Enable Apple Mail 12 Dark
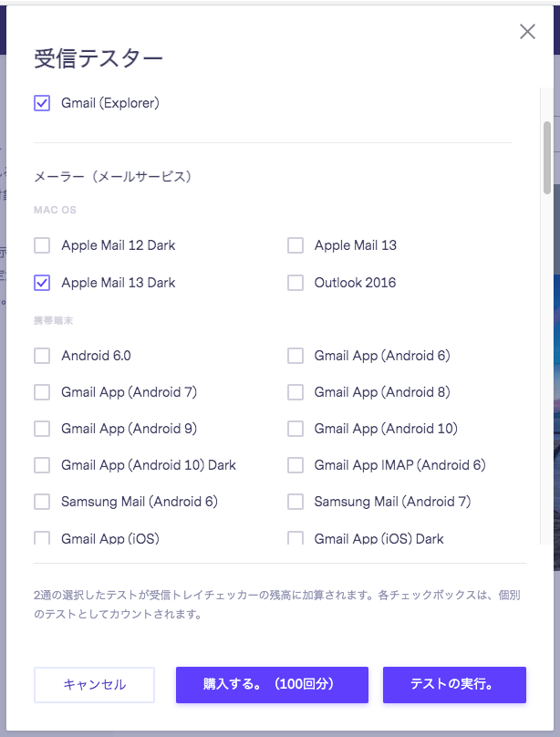The height and width of the screenshot is (737, 560). pyautogui.click(x=41, y=244)
